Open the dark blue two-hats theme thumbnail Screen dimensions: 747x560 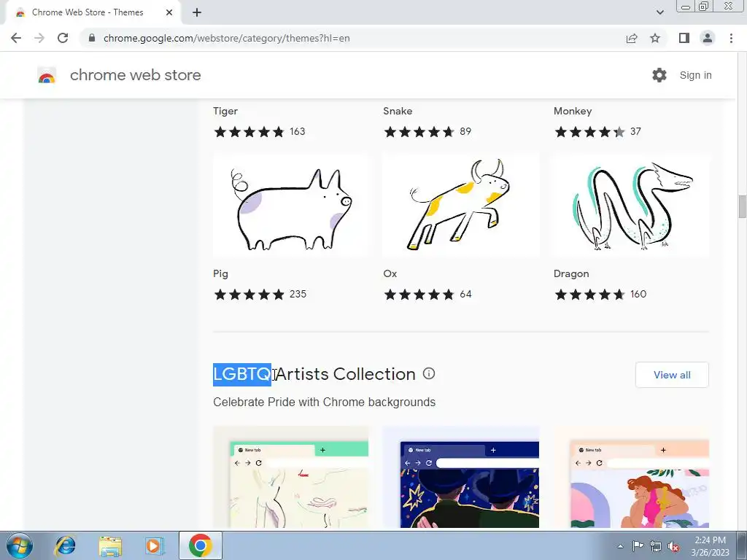tap(461, 477)
